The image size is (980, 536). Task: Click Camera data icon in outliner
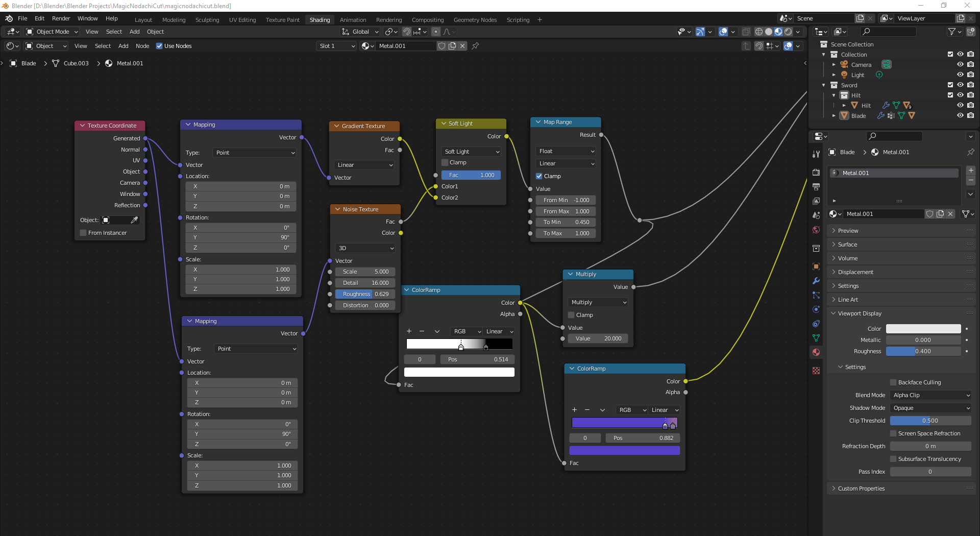point(887,64)
